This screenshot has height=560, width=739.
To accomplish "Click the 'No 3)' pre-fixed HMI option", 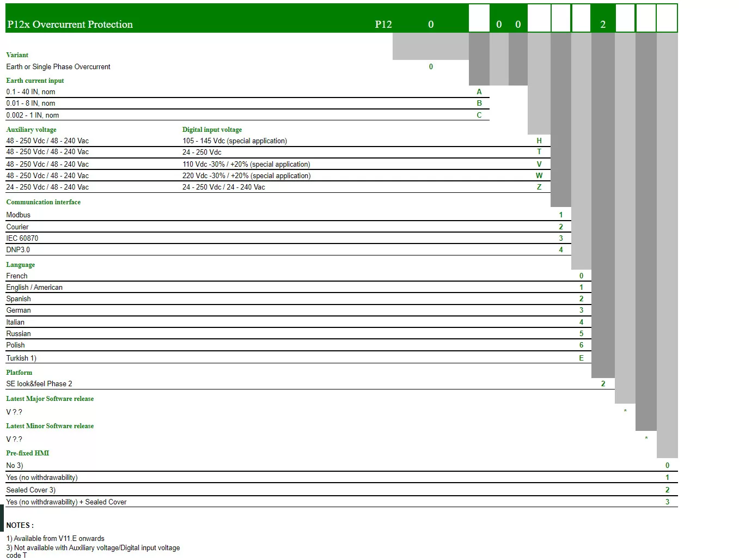I will pyautogui.click(x=15, y=465).
